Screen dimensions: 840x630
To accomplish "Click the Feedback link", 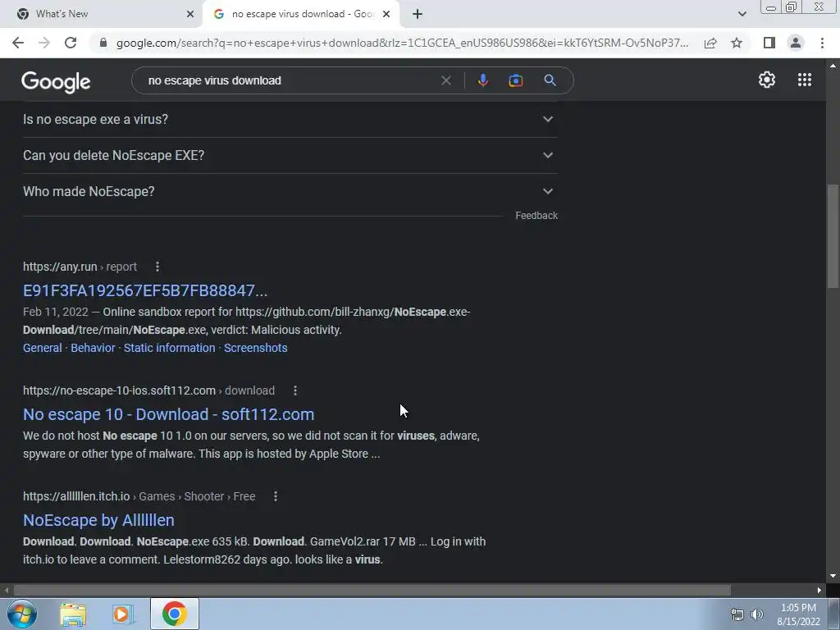I will coord(536,216).
